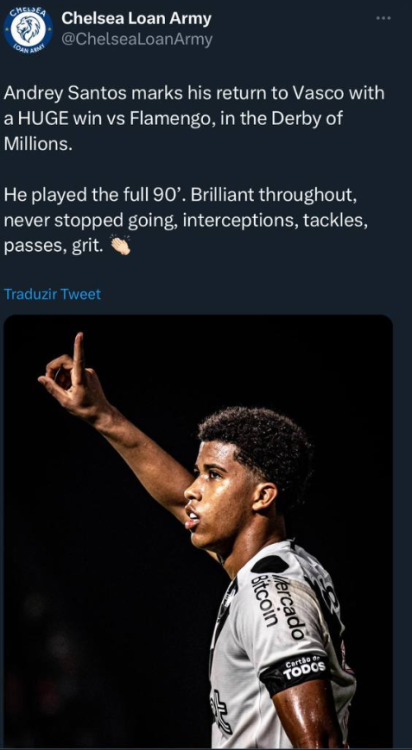This screenshot has height=750, width=412.
Task: Click the Traduzir Tweet link
Action: click(x=52, y=294)
